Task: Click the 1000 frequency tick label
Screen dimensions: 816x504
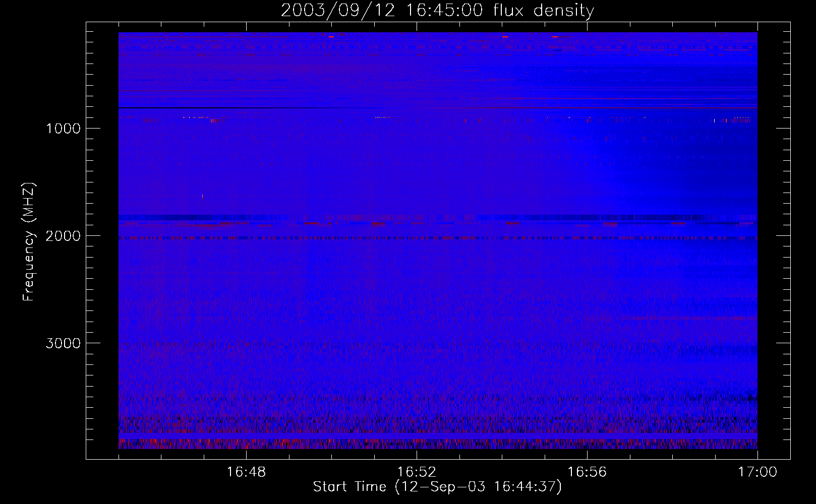Action: click(63, 128)
